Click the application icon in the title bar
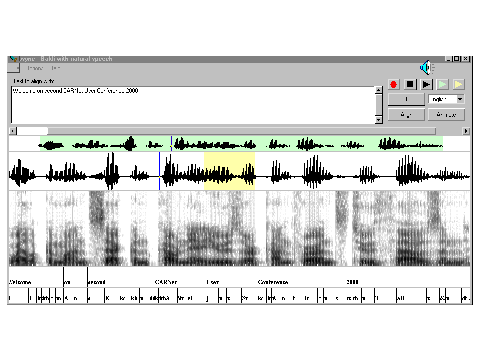This screenshot has height=360, width=480. tap(13, 59)
